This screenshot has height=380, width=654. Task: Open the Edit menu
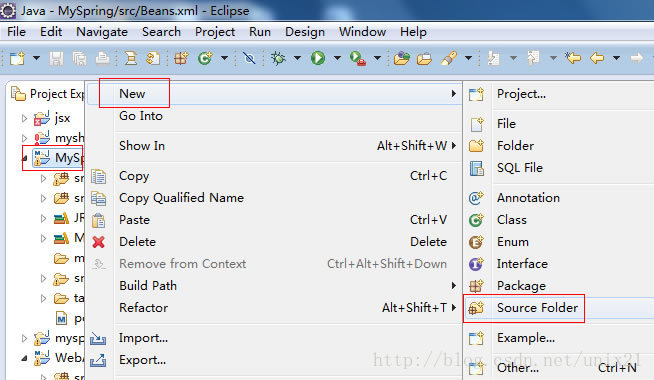click(51, 32)
